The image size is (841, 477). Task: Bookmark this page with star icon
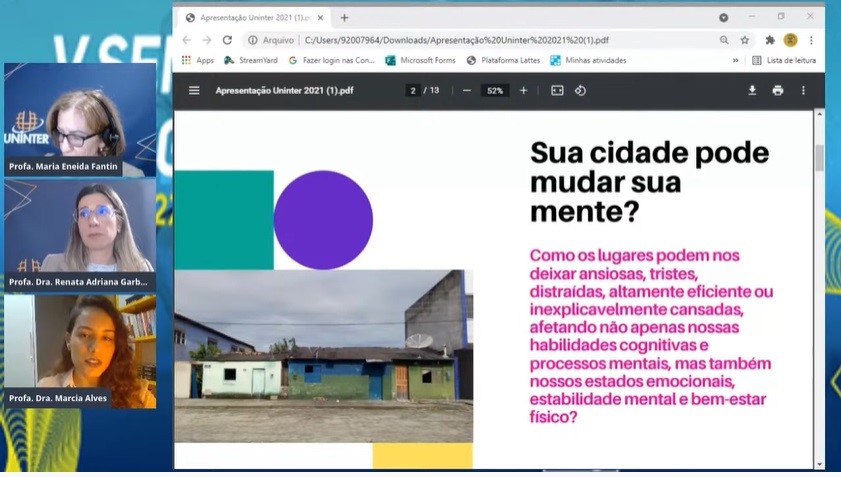[745, 40]
